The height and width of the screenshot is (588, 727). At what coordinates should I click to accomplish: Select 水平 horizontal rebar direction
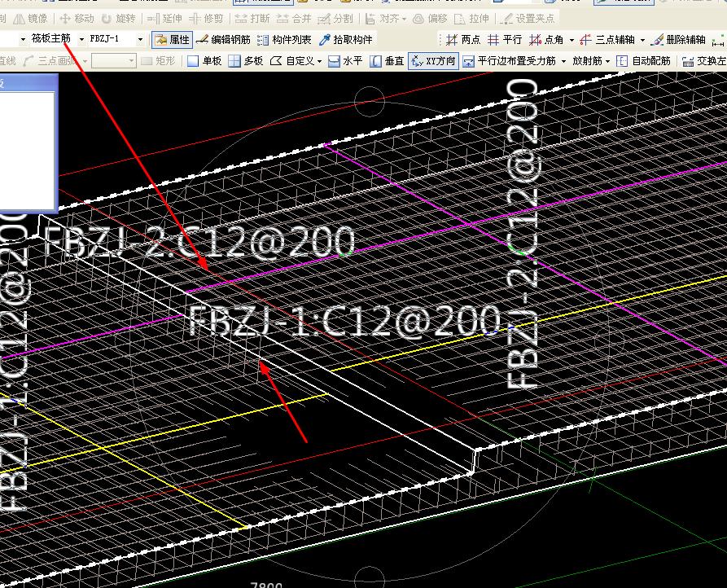(x=345, y=61)
